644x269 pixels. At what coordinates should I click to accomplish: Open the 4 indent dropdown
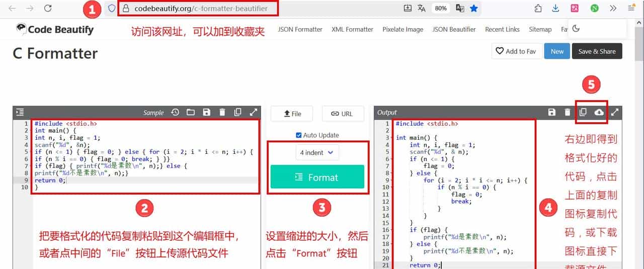(x=317, y=152)
